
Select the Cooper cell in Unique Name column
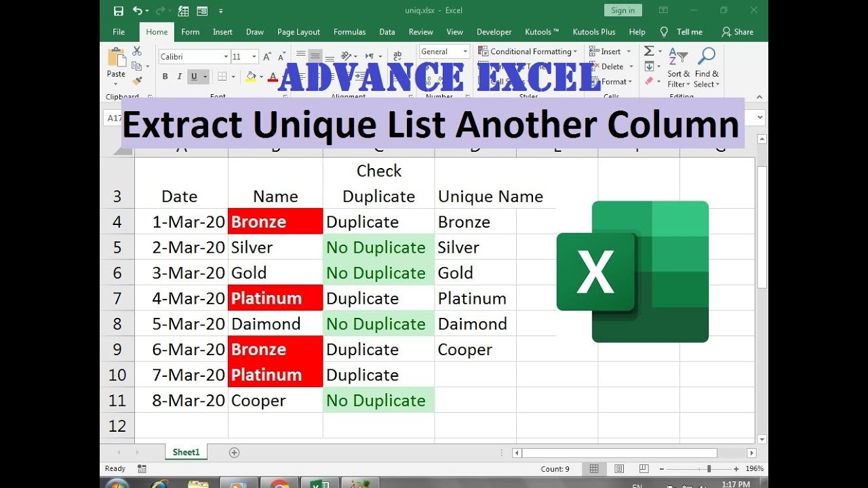[475, 349]
